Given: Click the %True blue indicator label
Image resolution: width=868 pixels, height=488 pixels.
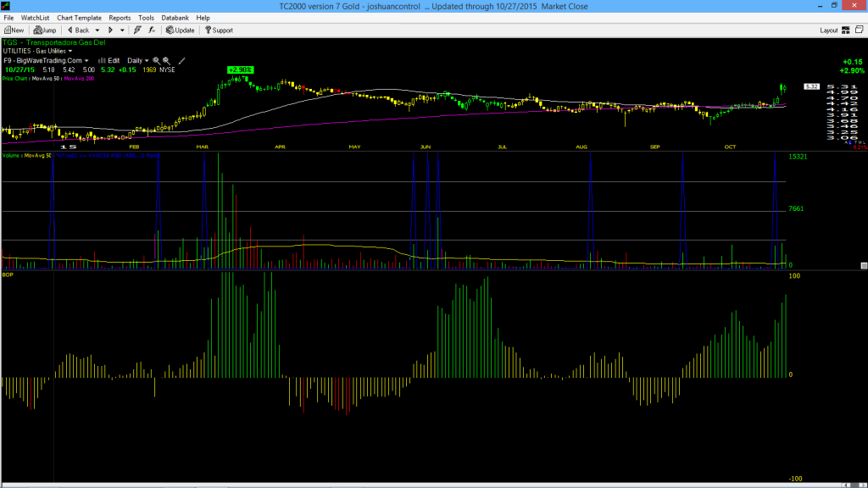Looking at the screenshot, I should pyautogui.click(x=108, y=156).
